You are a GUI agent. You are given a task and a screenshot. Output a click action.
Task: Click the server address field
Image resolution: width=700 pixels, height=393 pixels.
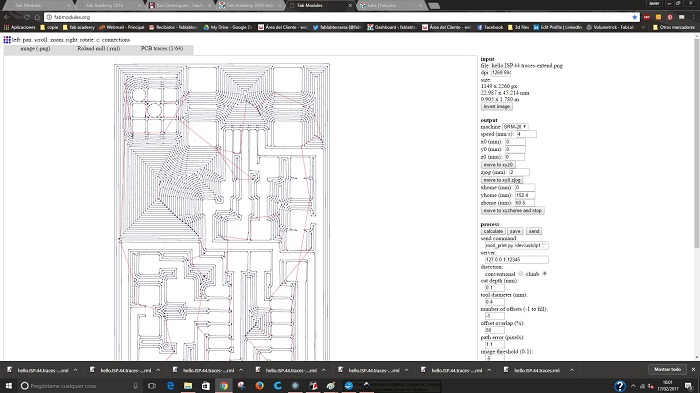coord(517,259)
